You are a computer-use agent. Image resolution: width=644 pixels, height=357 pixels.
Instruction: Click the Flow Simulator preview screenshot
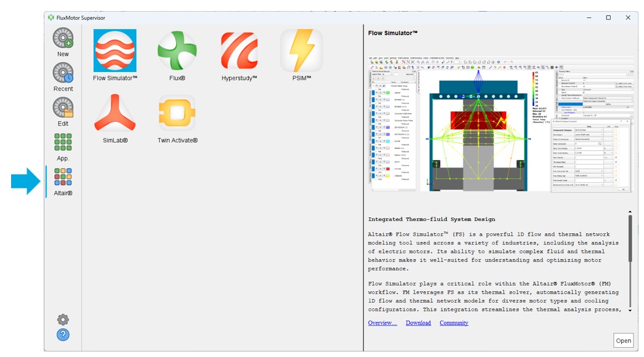pos(500,124)
